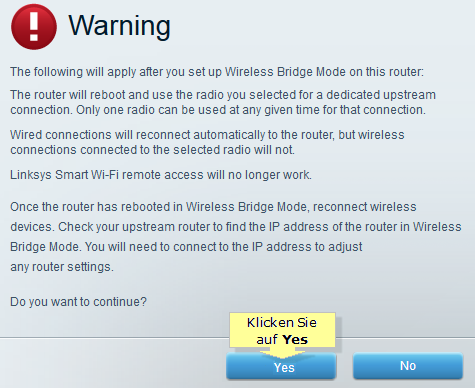Screen dimensions: 475x388
Task: Click the bold 'Yes' word inside callout
Action: [295, 340]
